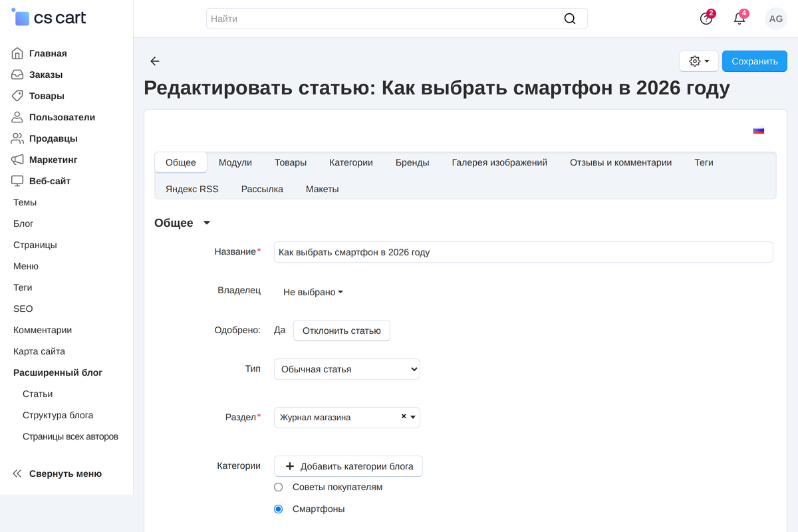Open SEO in the sidebar
798x532 pixels.
23,309
